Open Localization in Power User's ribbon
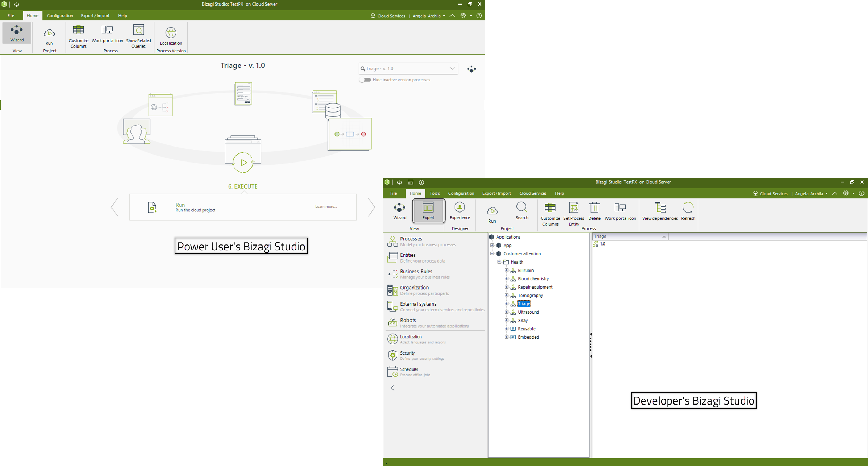 click(171, 36)
